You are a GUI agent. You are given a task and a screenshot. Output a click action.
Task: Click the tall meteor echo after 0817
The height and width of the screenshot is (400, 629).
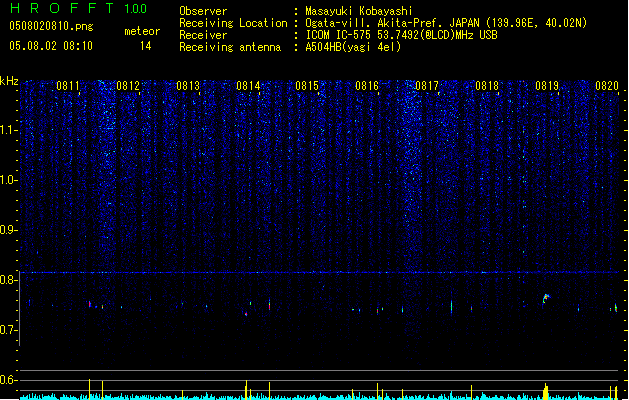(451, 306)
